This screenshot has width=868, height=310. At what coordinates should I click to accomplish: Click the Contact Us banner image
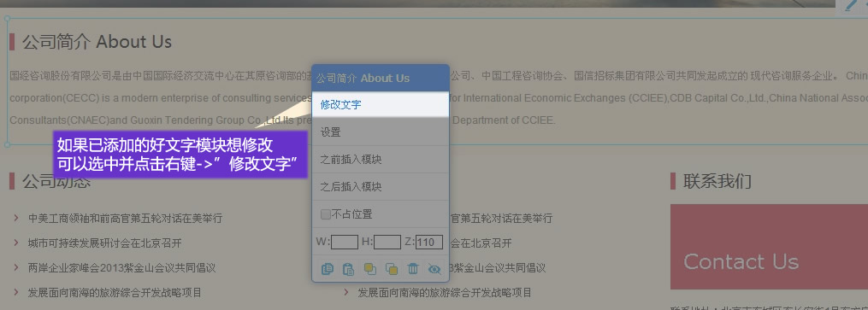click(769, 247)
